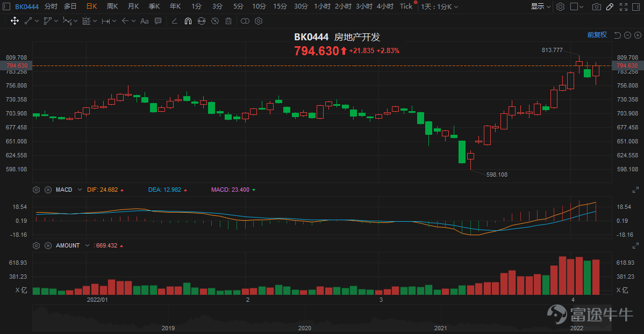Select the wave pattern drawing tool
The width and height of the screenshot is (644, 334).
pos(67,21)
